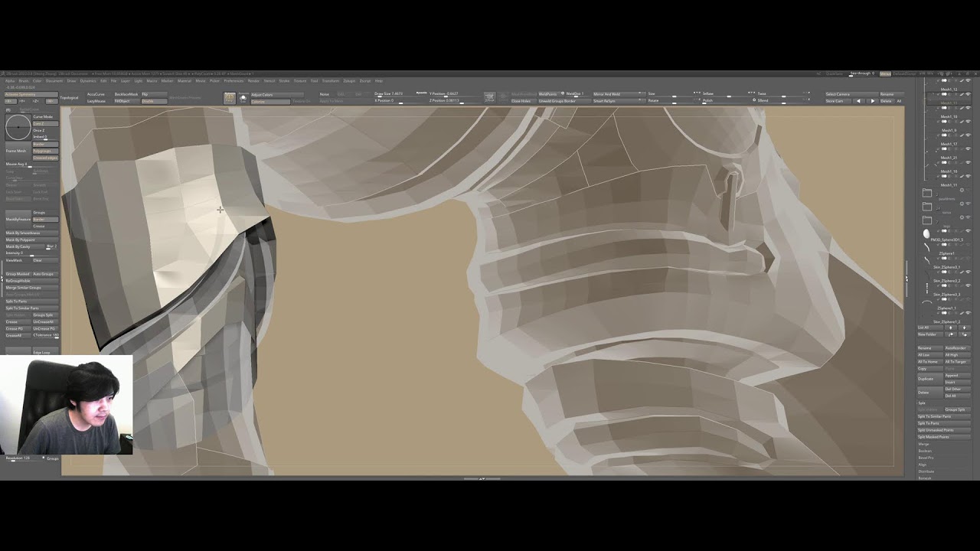Click the paintbrush icon on ZSphere1 row
The height and width of the screenshot is (551, 980).
pos(962,245)
